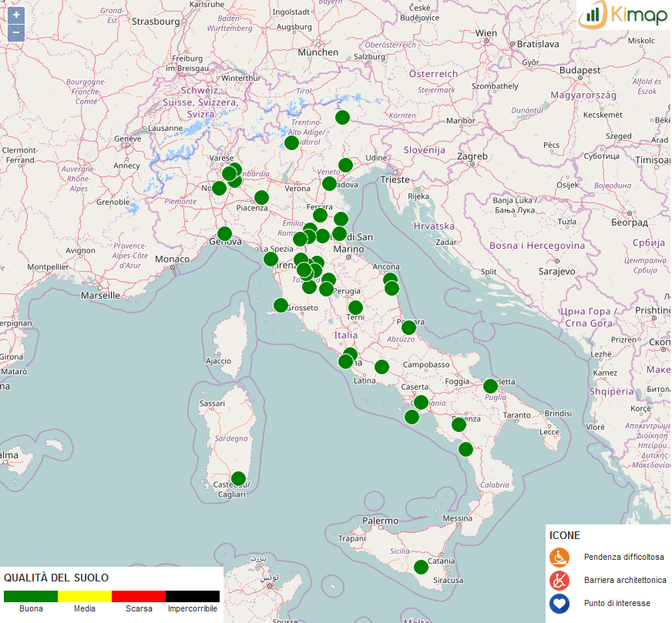Select the green marker near Genova

click(224, 233)
